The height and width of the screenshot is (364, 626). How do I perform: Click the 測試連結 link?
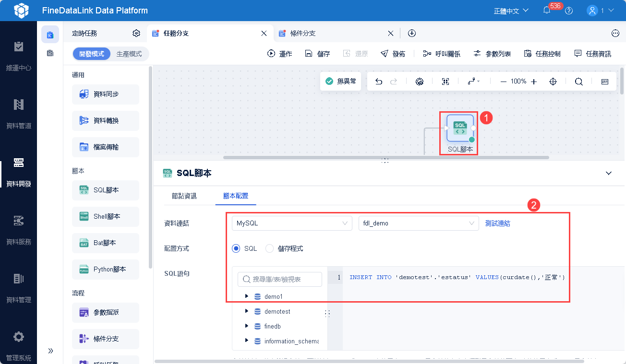[498, 223]
